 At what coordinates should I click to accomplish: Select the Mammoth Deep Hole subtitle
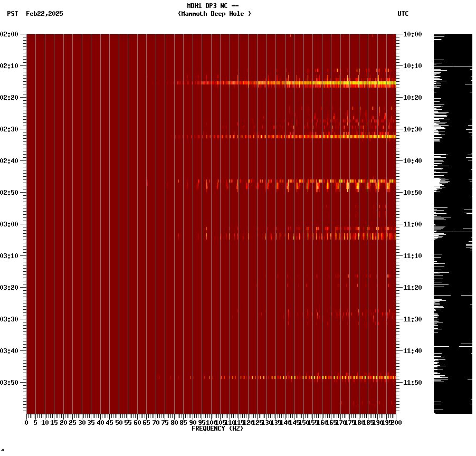(215, 14)
